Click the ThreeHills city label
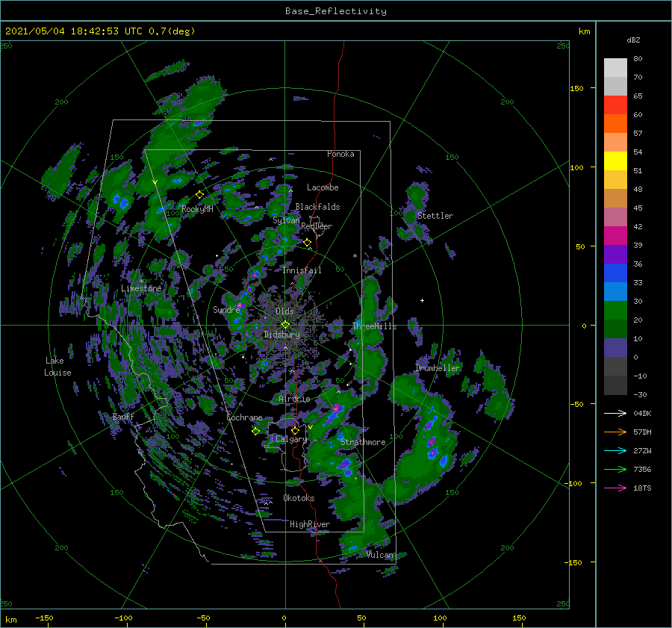Image resolution: width=672 pixels, height=628 pixels. 375,326
